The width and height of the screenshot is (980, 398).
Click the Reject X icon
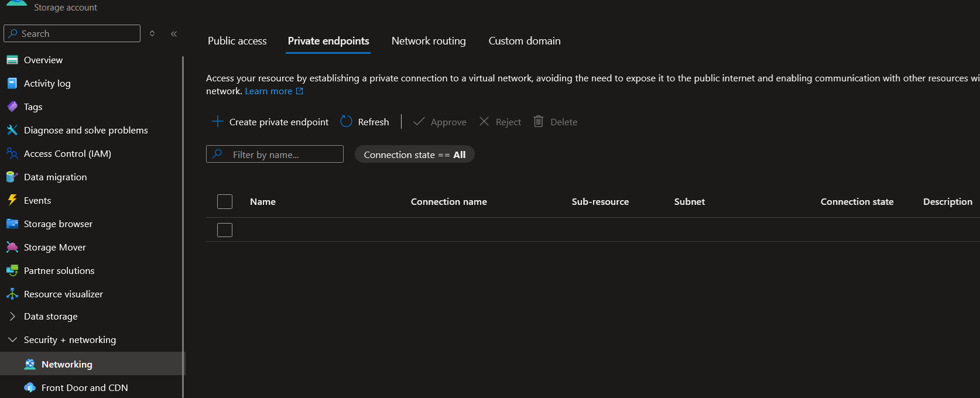[x=484, y=121]
